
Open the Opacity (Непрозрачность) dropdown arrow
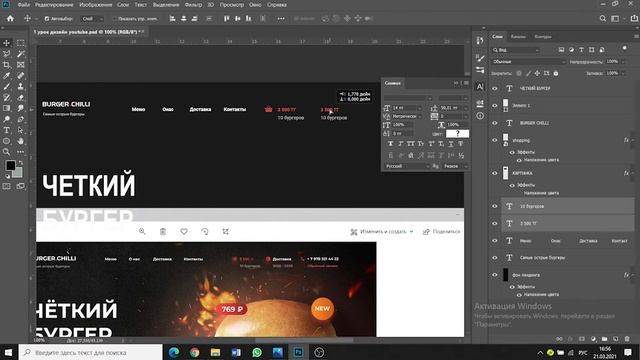[x=623, y=62]
